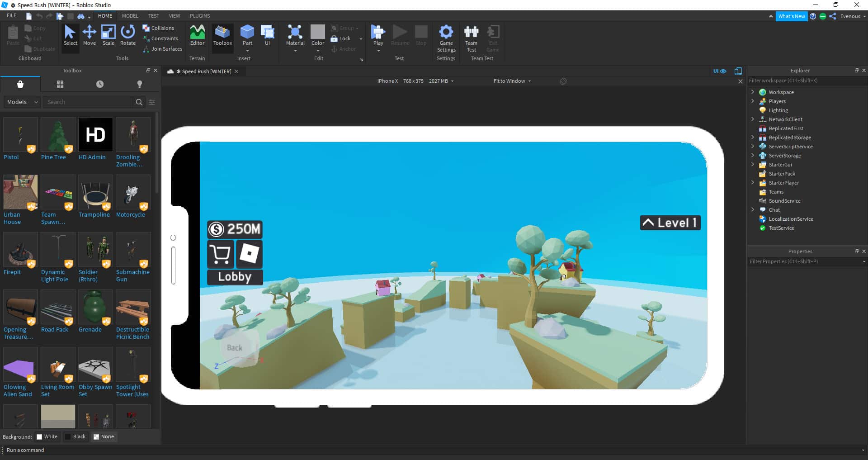Screen dimensions: 868x460
Task: Open the FILE menu
Action: click(x=11, y=15)
